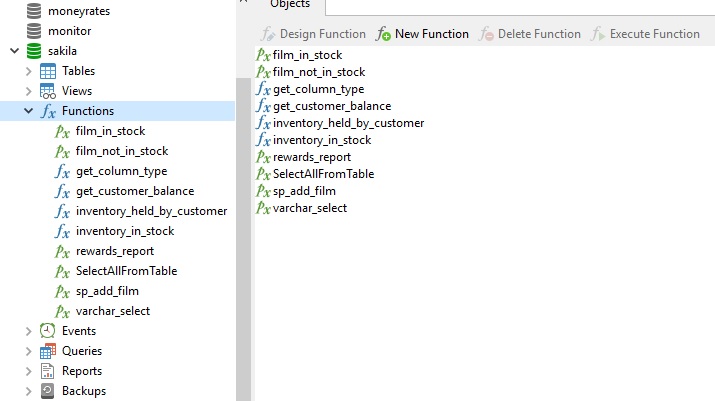The image size is (715, 401).
Task: Select the moneyrates database icon
Action: pos(34,11)
